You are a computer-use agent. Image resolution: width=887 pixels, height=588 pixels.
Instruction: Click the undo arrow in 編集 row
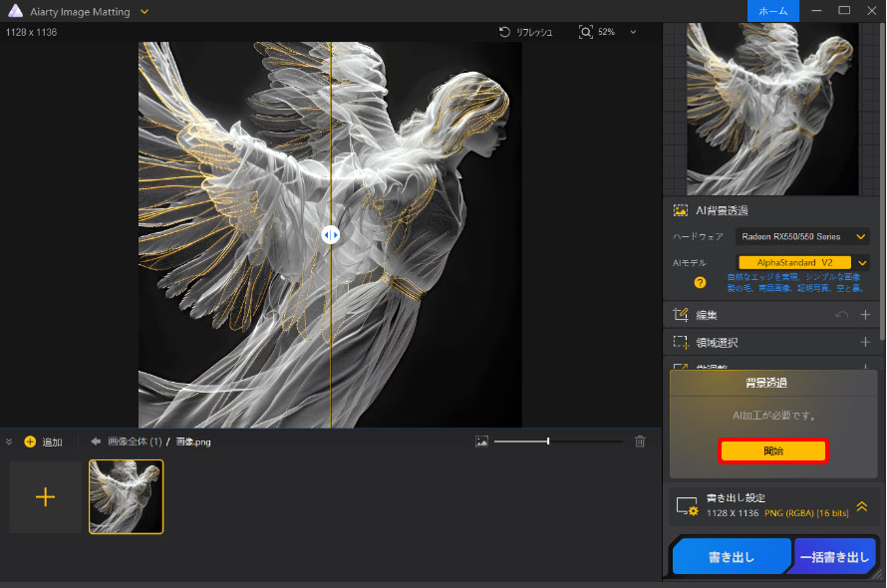(x=840, y=315)
